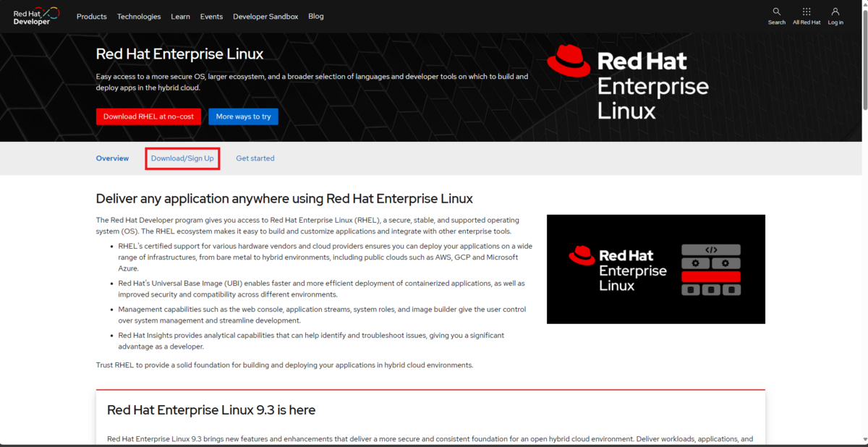Viewport: 868px width, 447px height.
Task: Open the Events menu item
Action: [x=211, y=16]
